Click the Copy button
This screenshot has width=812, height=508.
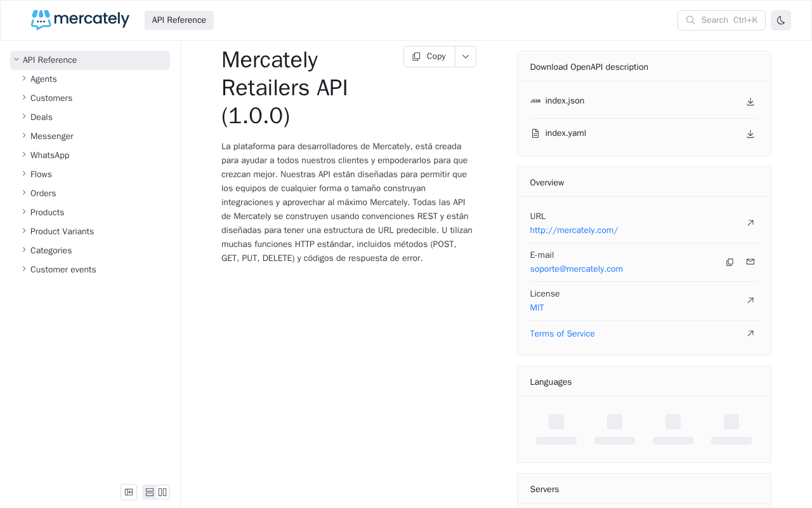429,57
